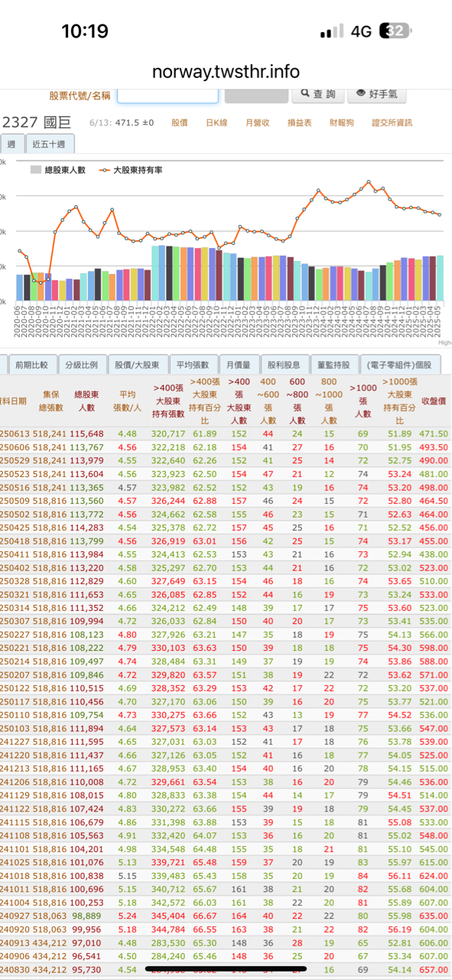
Task: Switch to the 董監持股 tab
Action: pyautogui.click(x=336, y=364)
